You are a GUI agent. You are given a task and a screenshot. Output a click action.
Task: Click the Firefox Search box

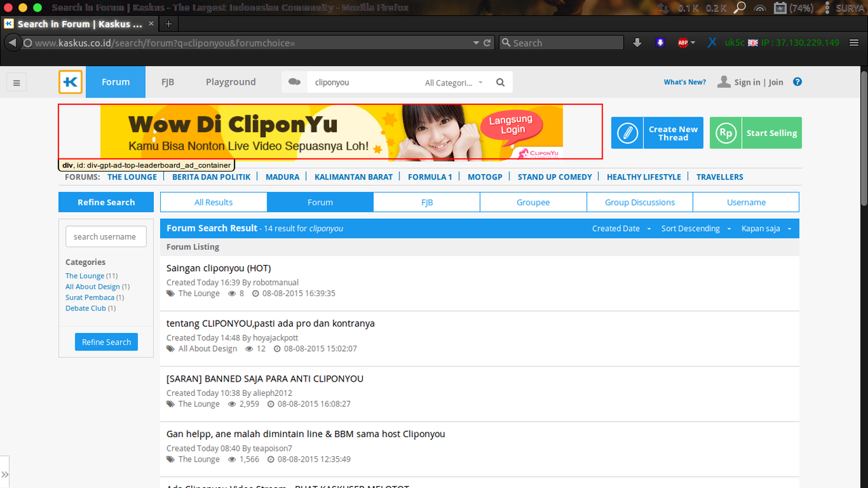pyautogui.click(x=561, y=43)
